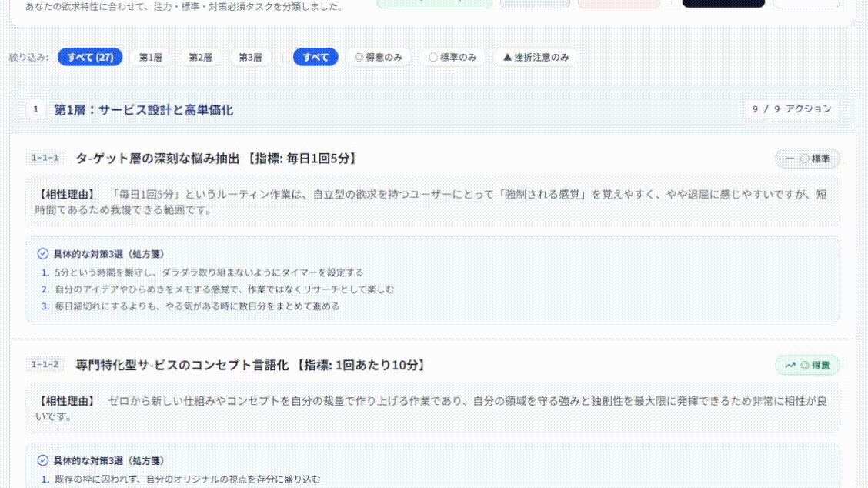Click the 1-1-2 task ID label
Image resolution: width=868 pixels, height=488 pixels.
tap(45, 365)
